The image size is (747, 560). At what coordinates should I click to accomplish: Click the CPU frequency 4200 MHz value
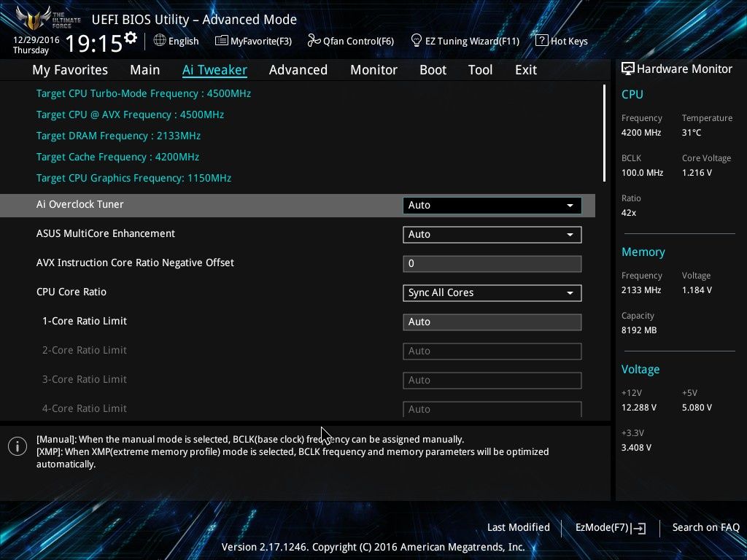[641, 133]
